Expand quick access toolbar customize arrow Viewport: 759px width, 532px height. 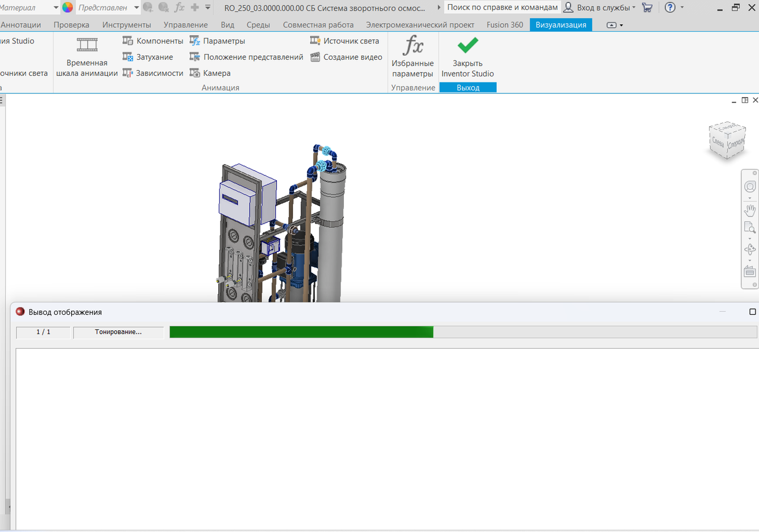[x=208, y=8]
